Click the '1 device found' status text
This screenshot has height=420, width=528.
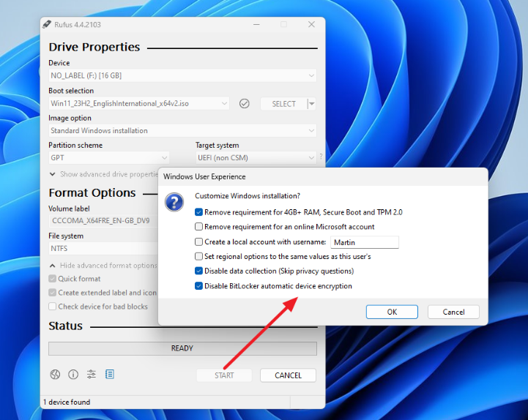pos(67,402)
